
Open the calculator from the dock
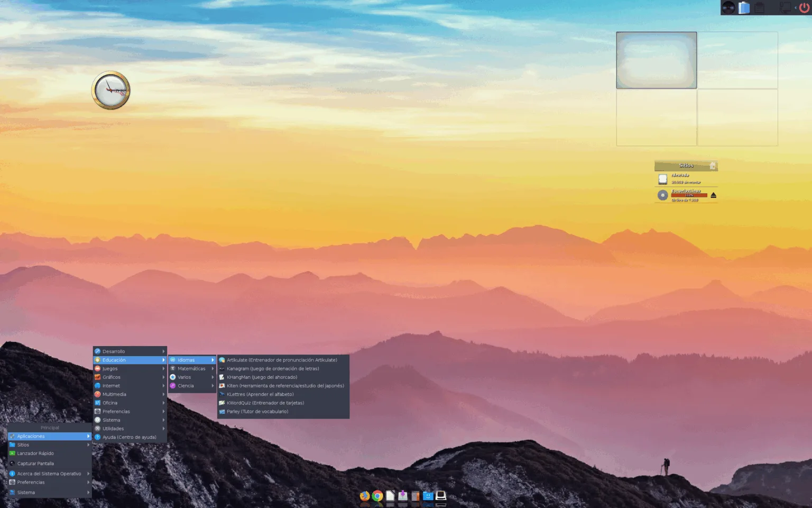[415, 496]
